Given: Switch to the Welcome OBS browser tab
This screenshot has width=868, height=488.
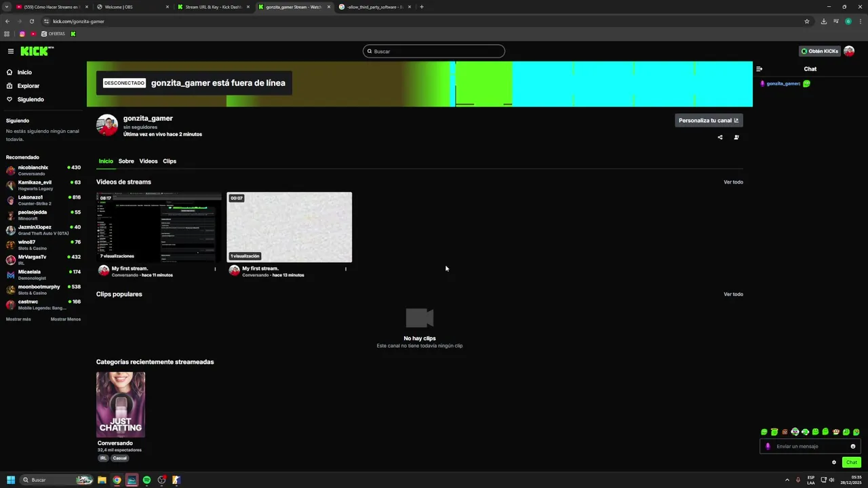Looking at the screenshot, I should (x=132, y=7).
